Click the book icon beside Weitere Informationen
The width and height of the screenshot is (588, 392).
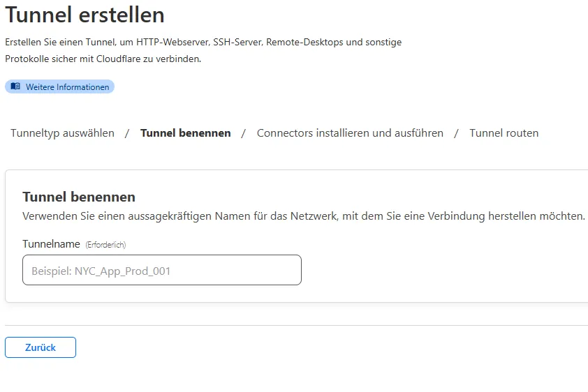click(15, 86)
